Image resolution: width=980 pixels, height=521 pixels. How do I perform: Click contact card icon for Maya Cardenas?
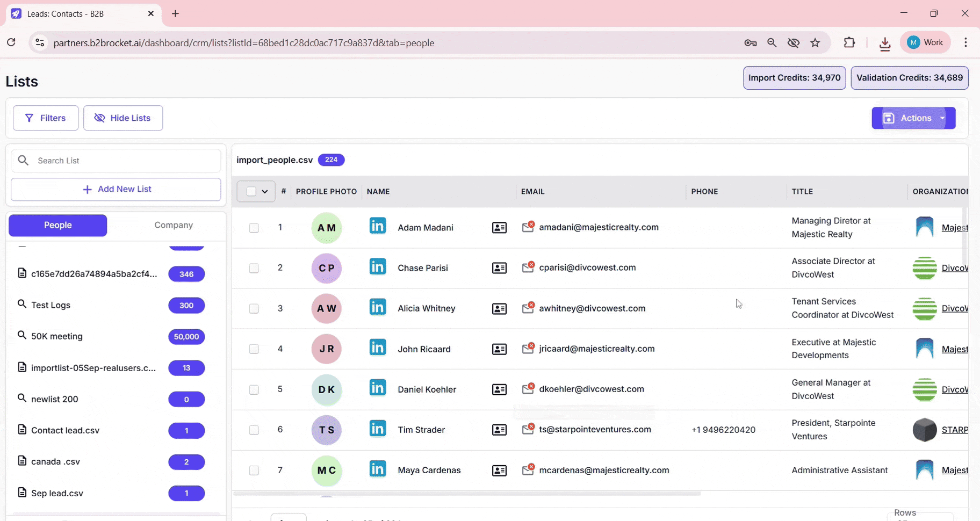499,471
